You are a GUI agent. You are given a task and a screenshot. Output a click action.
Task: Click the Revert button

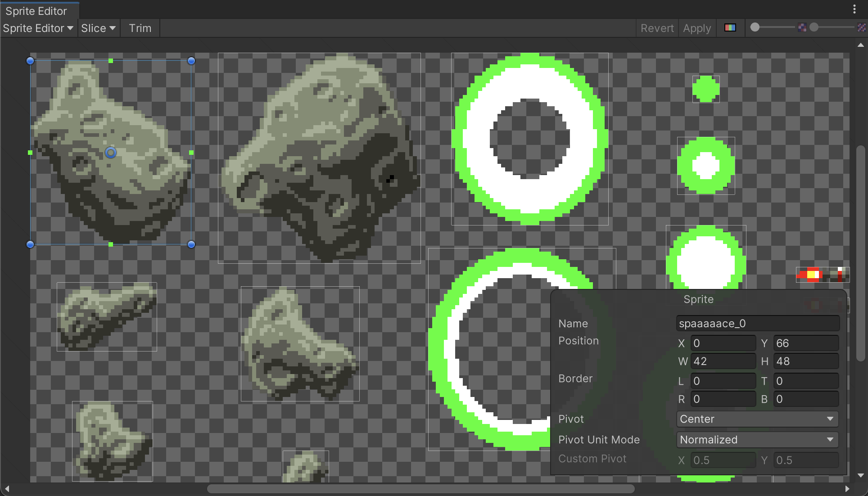[657, 28]
